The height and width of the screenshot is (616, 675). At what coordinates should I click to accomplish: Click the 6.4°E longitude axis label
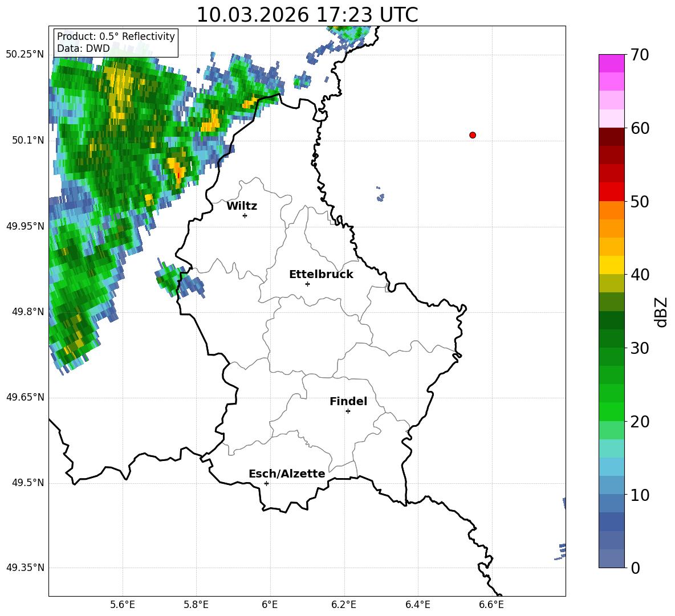click(x=417, y=605)
